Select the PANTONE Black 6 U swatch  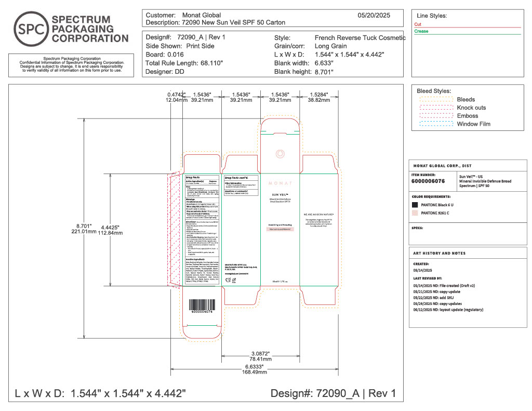coord(415,205)
